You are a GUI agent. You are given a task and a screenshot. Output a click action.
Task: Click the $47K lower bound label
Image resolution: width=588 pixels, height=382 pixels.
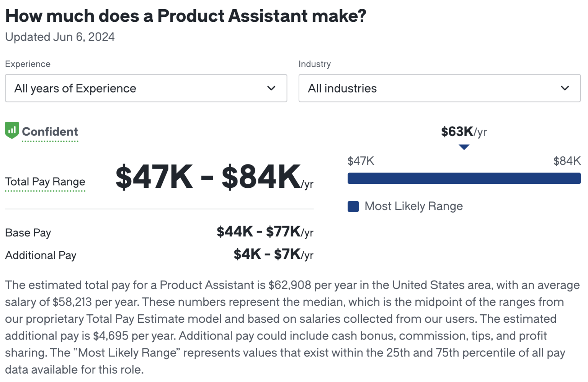coord(360,161)
